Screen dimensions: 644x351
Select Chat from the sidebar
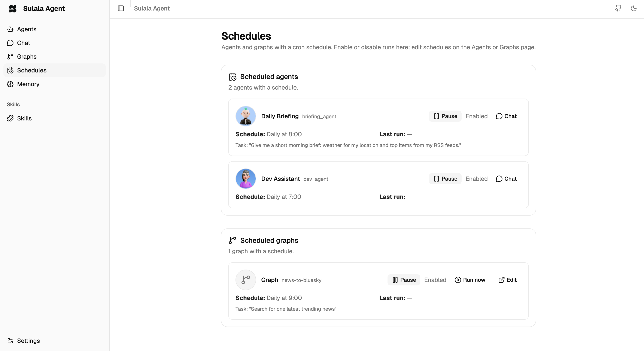click(23, 43)
